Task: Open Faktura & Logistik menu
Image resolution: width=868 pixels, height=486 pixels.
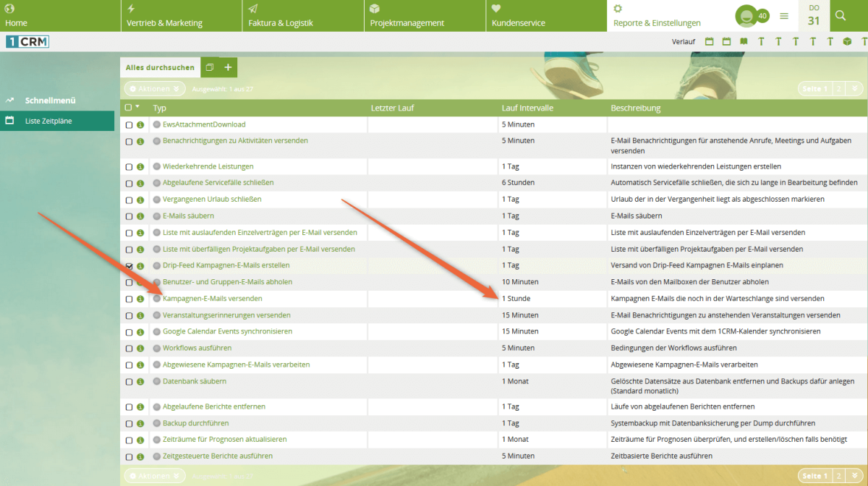Action: coord(304,16)
